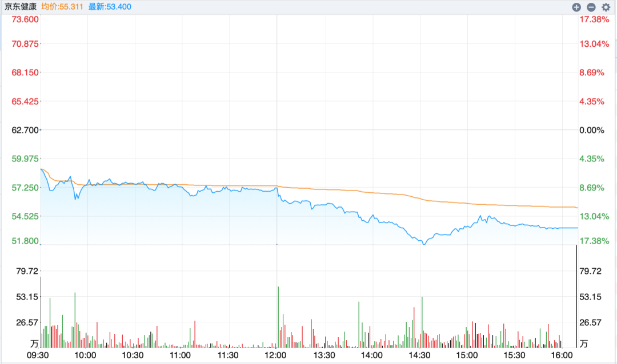The image size is (617, 364).
Task: Click the 62.700 baseline price label
Action: [x=25, y=130]
